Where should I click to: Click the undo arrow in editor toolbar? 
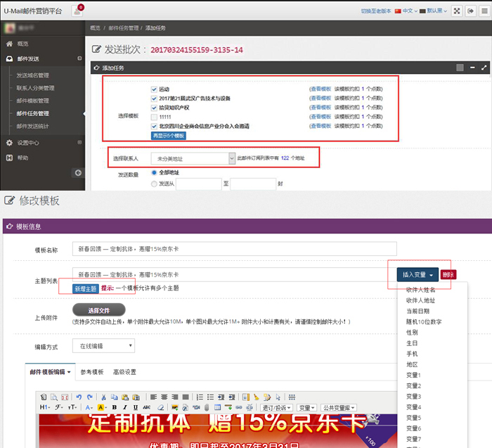click(x=78, y=397)
